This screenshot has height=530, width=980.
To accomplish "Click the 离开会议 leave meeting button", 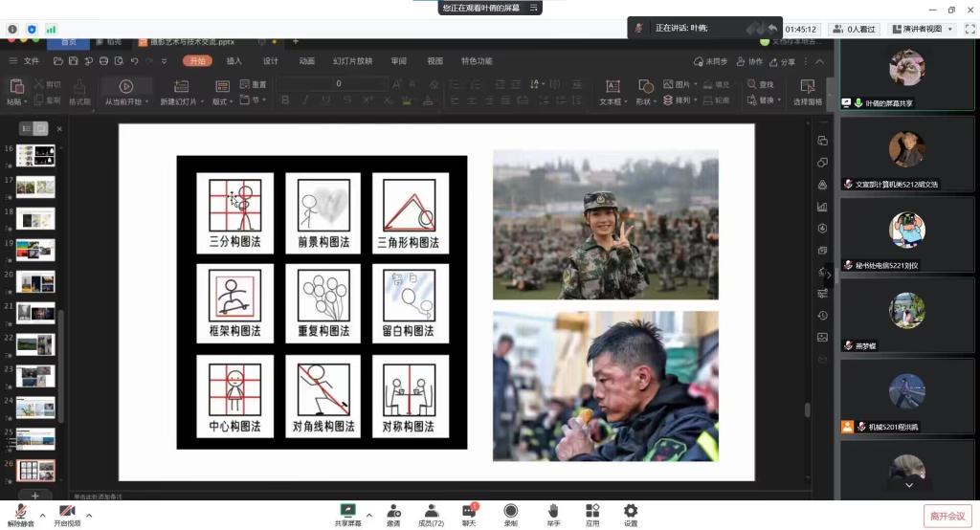I will point(947,517).
